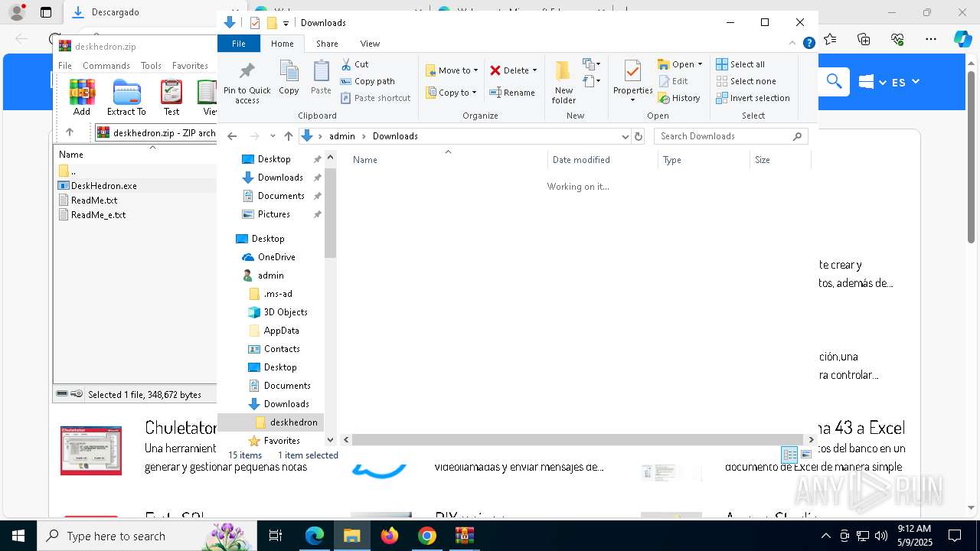Expand the Properties dropdown arrow
This screenshot has height=551, width=980.
[632, 100]
